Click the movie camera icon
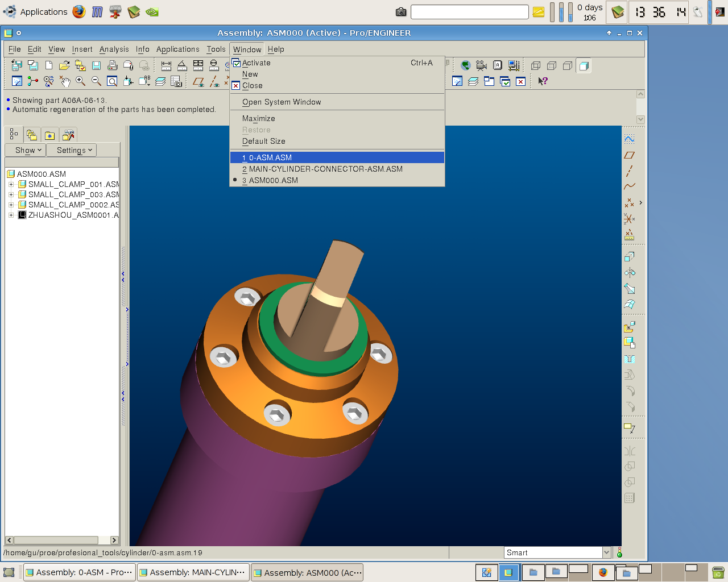 [x=482, y=65]
